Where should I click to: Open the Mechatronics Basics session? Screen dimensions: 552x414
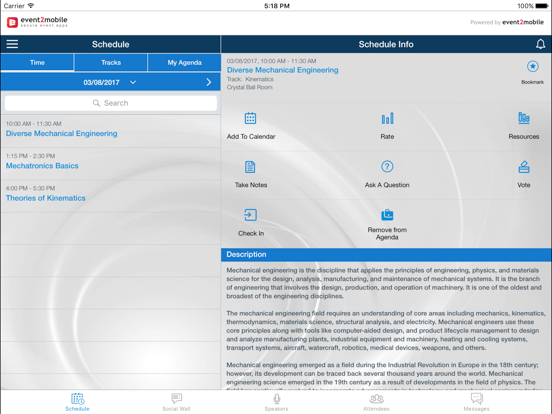coord(111,163)
